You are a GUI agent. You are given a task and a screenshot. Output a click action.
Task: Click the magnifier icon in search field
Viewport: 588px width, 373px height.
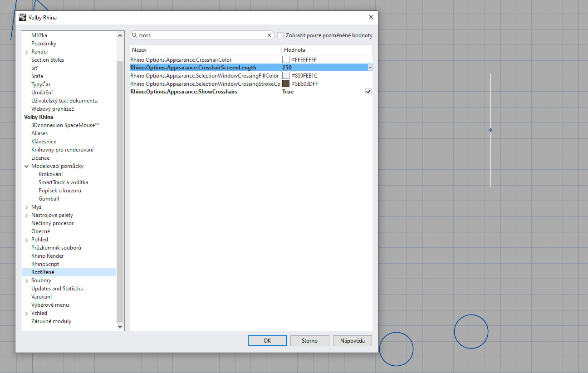point(134,35)
